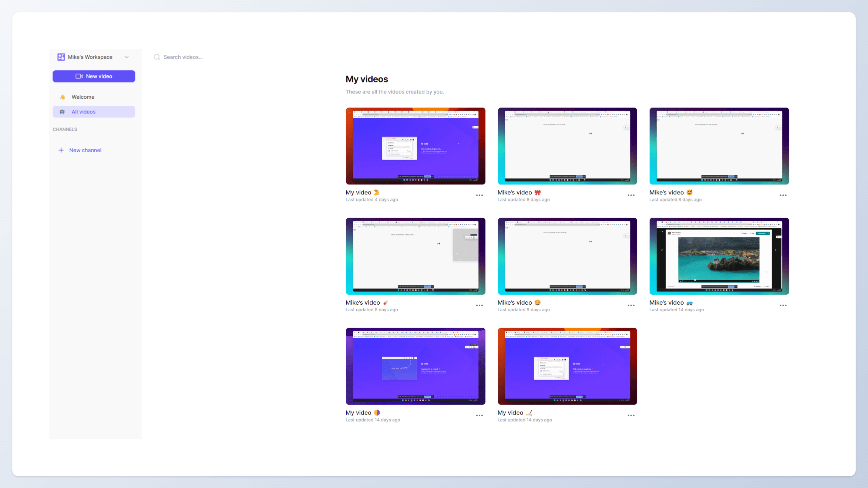Viewport: 868px width, 488px height.
Task: Open three-dot menu for My video with half-moon emoji
Action: [x=479, y=416]
